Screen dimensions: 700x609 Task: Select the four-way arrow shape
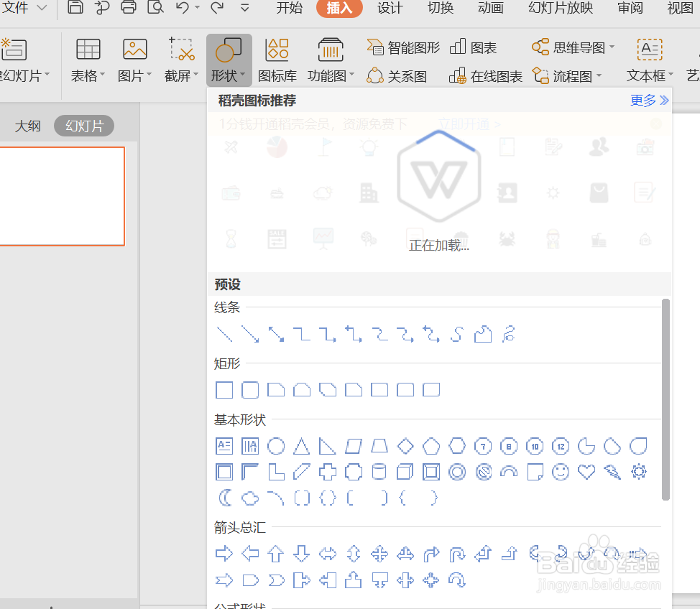coord(379,554)
